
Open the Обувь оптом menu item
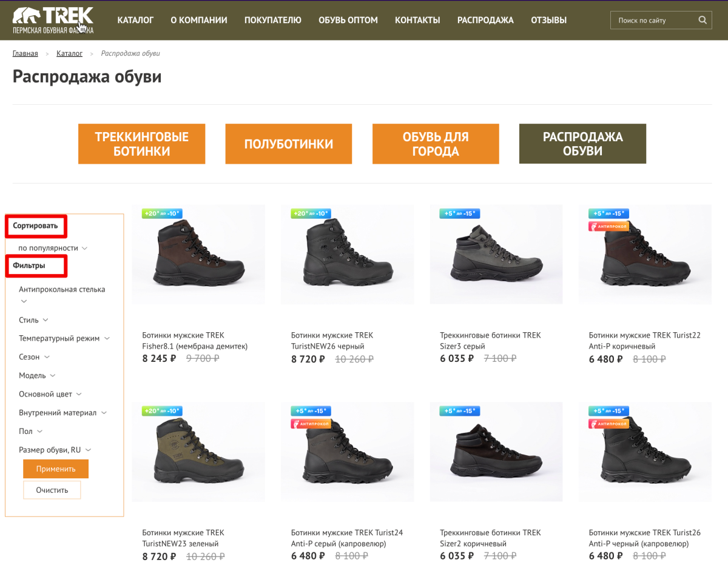348,20
